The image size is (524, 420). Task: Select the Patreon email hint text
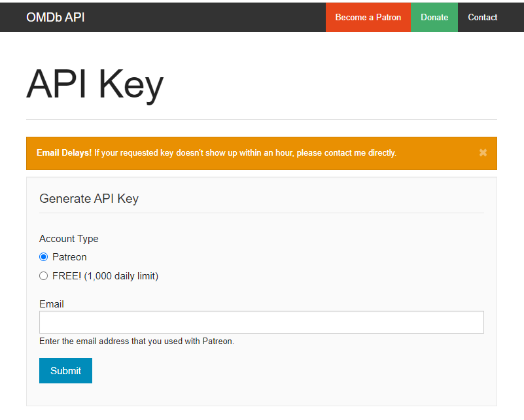pos(137,341)
